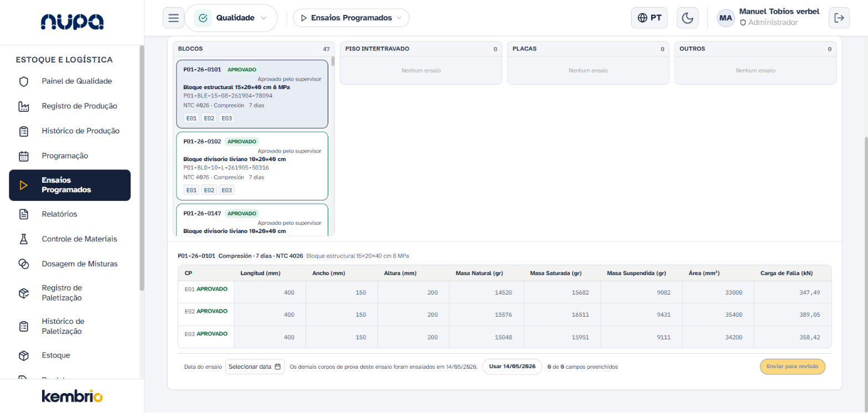
Task: Select test card P01-26-0101
Action: [252, 94]
